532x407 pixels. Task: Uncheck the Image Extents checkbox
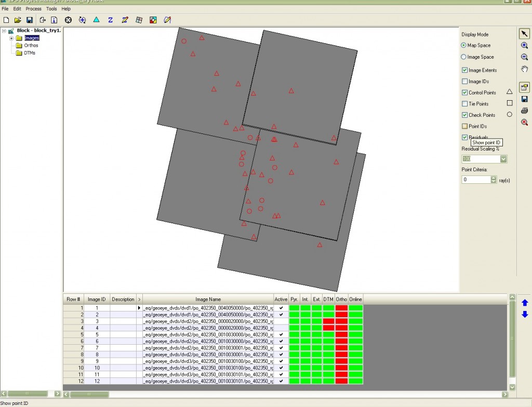(x=465, y=70)
